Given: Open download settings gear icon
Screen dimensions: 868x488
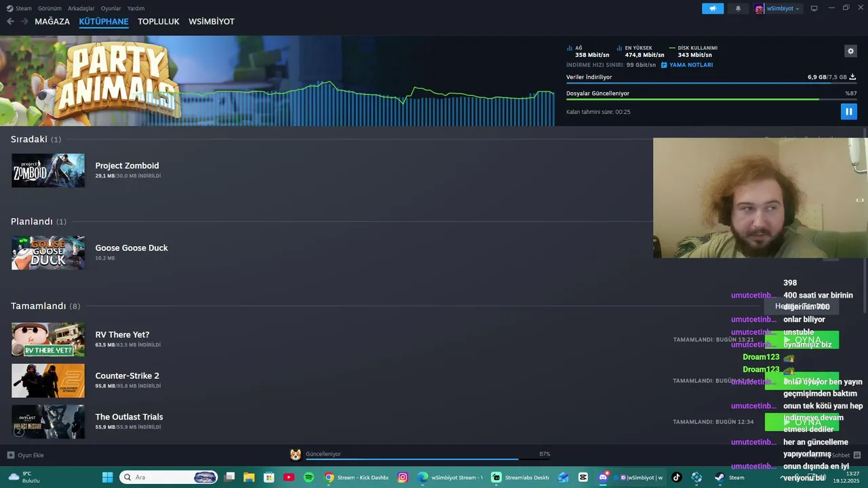Looking at the screenshot, I should click(850, 51).
